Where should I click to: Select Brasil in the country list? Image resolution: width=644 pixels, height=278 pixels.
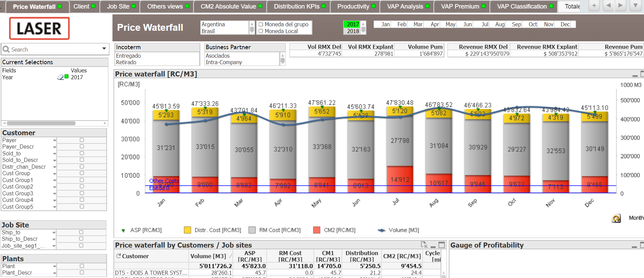coord(208,31)
